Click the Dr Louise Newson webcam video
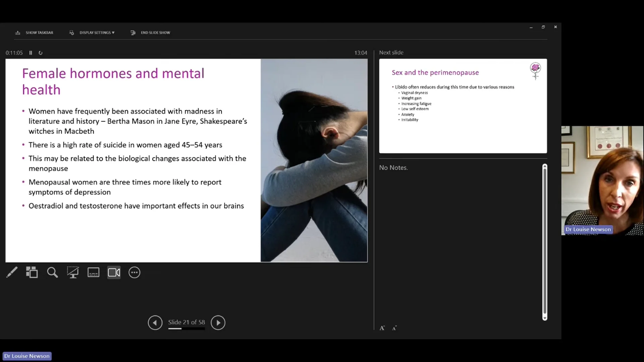This screenshot has height=362, width=644. [x=602, y=180]
